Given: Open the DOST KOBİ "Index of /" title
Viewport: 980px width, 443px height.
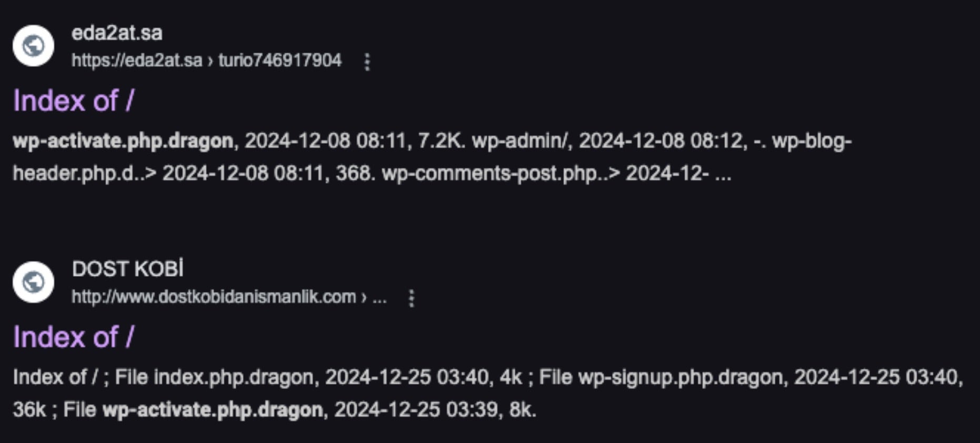Looking at the screenshot, I should (x=74, y=337).
